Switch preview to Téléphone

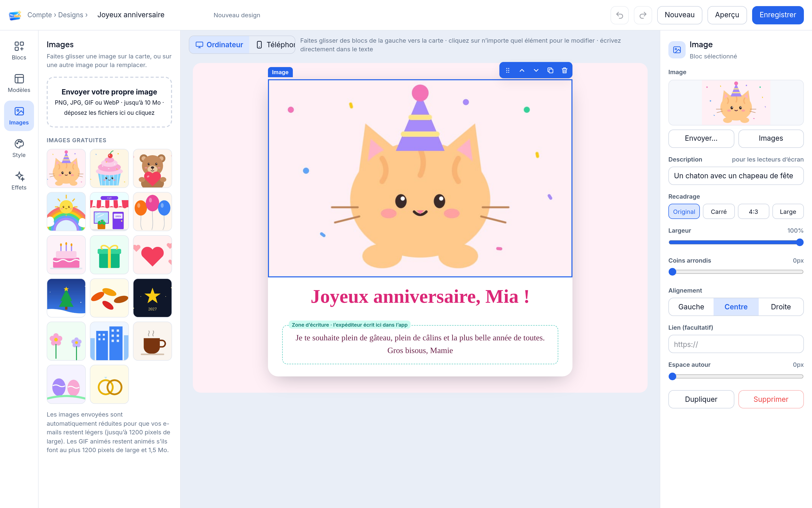coord(273,45)
